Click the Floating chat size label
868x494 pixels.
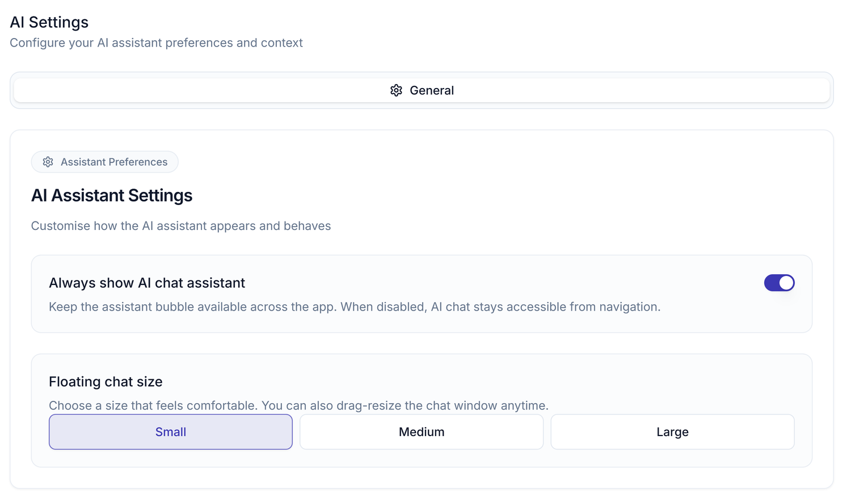pyautogui.click(x=106, y=382)
